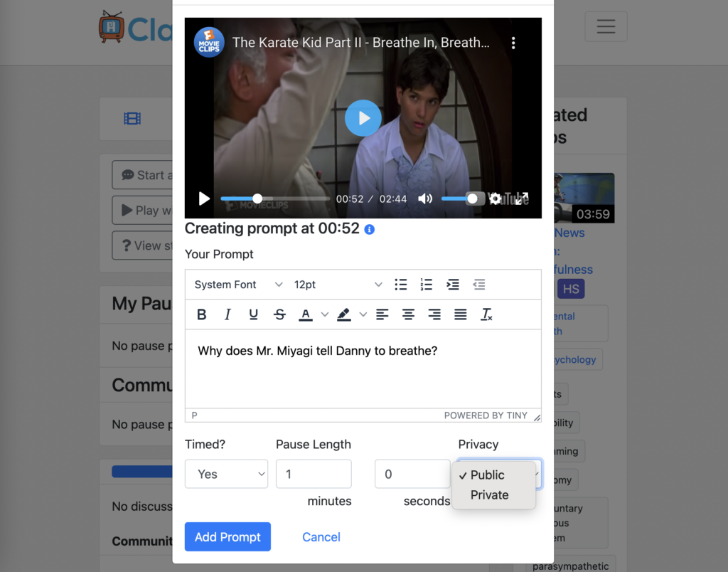Toggle bold formatting
Image resolution: width=728 pixels, height=572 pixels.
tap(201, 314)
